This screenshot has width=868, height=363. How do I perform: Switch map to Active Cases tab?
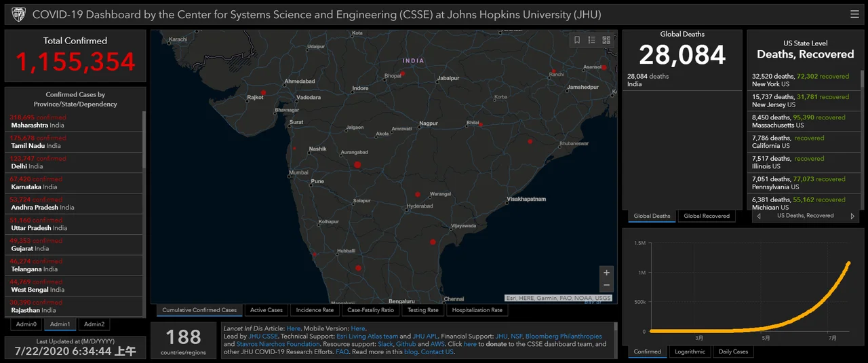[x=267, y=310]
